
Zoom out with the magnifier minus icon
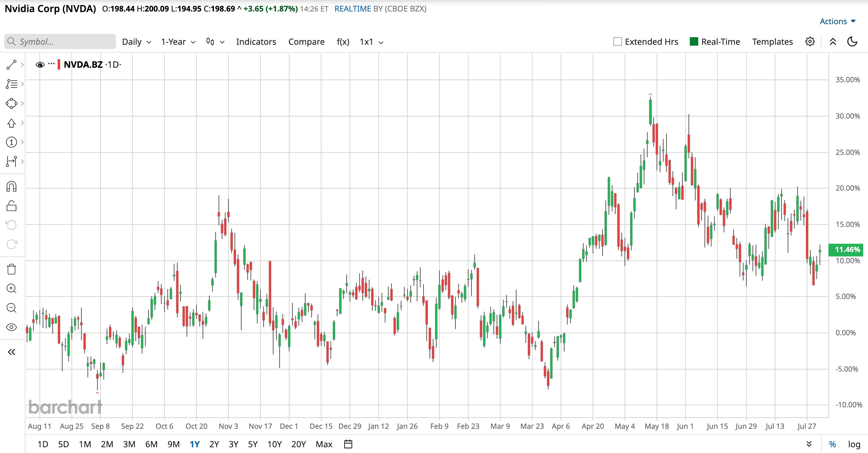coord(11,308)
